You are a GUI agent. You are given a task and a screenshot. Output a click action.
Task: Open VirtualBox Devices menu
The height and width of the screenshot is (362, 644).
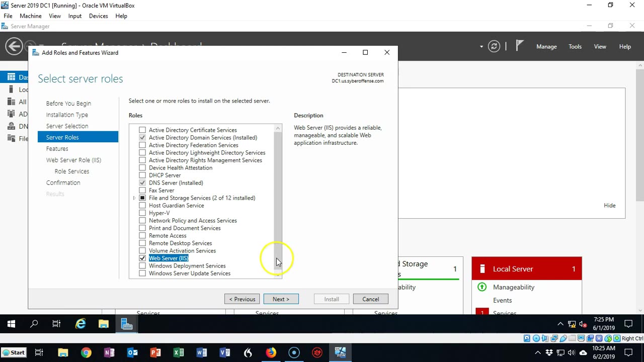(99, 16)
